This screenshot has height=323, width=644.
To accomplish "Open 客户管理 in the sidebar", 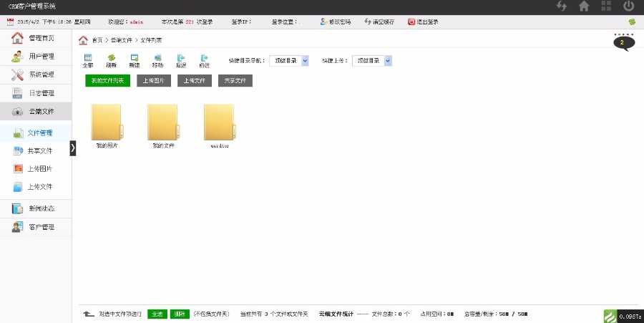I will click(36, 227).
